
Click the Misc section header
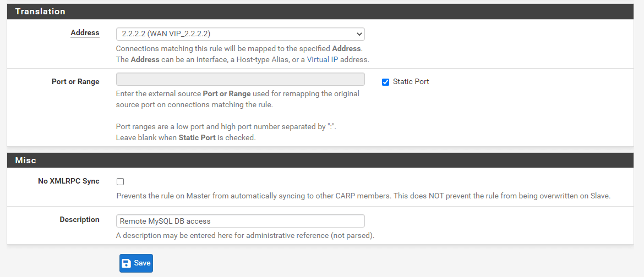click(x=320, y=160)
